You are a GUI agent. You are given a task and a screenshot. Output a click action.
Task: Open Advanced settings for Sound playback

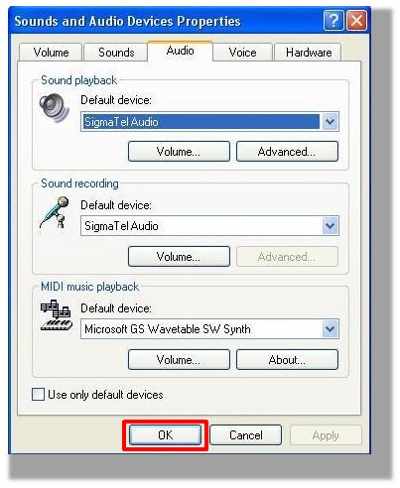[x=287, y=152]
